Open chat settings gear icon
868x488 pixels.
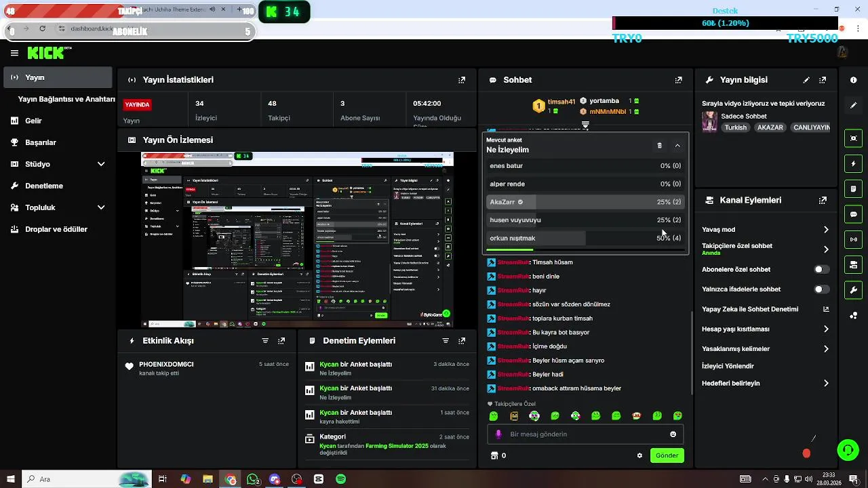(x=639, y=455)
